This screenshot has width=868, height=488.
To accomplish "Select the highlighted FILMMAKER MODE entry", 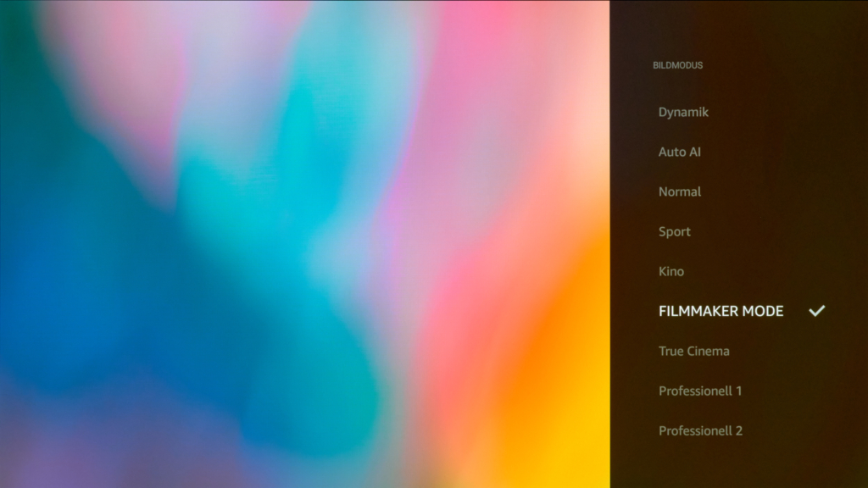I will tap(721, 311).
